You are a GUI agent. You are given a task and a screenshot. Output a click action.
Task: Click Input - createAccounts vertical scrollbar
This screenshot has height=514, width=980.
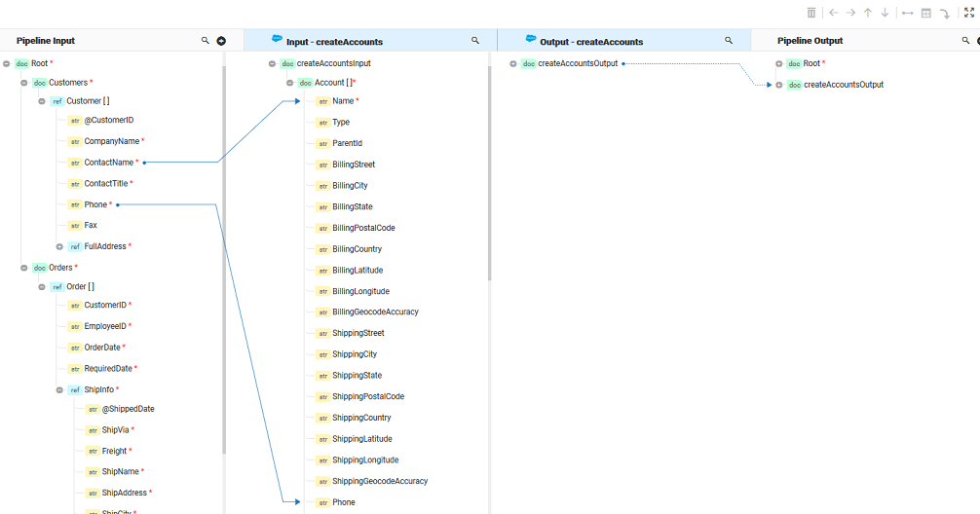coord(489,171)
